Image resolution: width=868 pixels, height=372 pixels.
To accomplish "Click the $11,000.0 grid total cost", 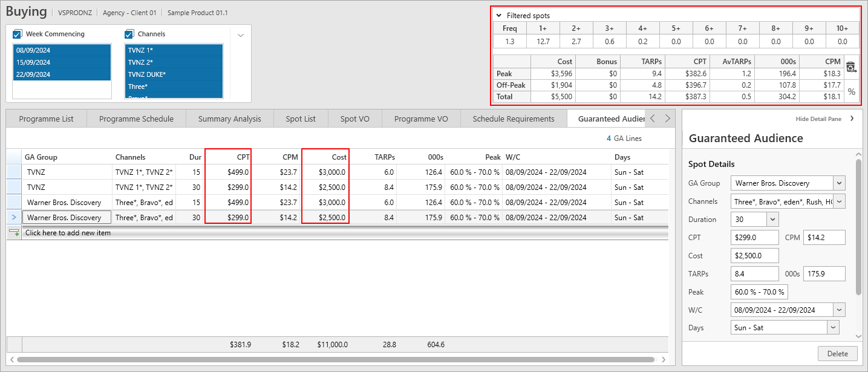I will [332, 344].
